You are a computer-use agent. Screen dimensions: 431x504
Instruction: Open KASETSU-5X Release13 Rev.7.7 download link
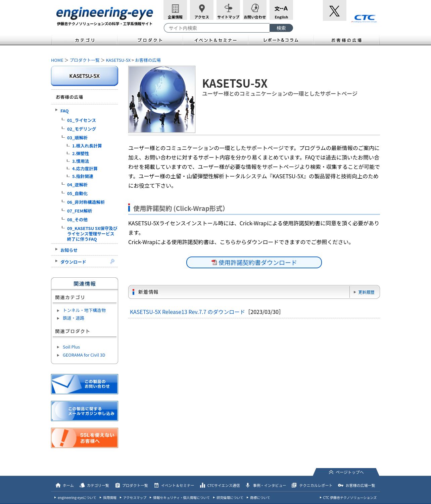click(187, 312)
